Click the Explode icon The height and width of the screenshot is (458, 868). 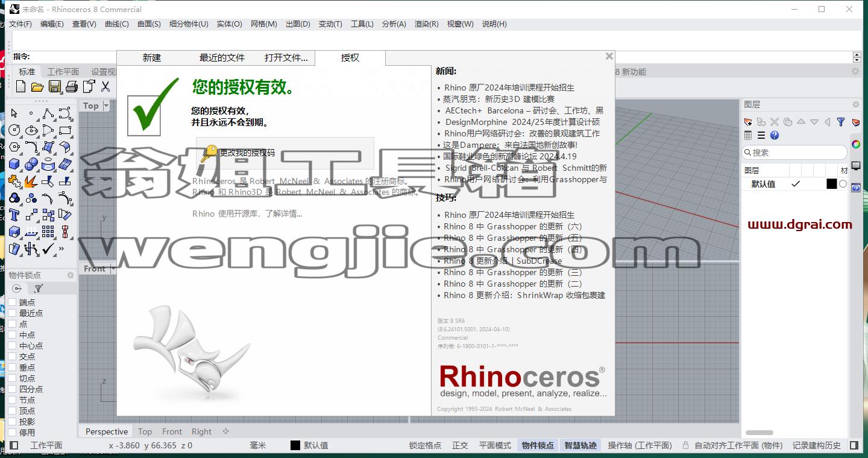tap(31, 181)
